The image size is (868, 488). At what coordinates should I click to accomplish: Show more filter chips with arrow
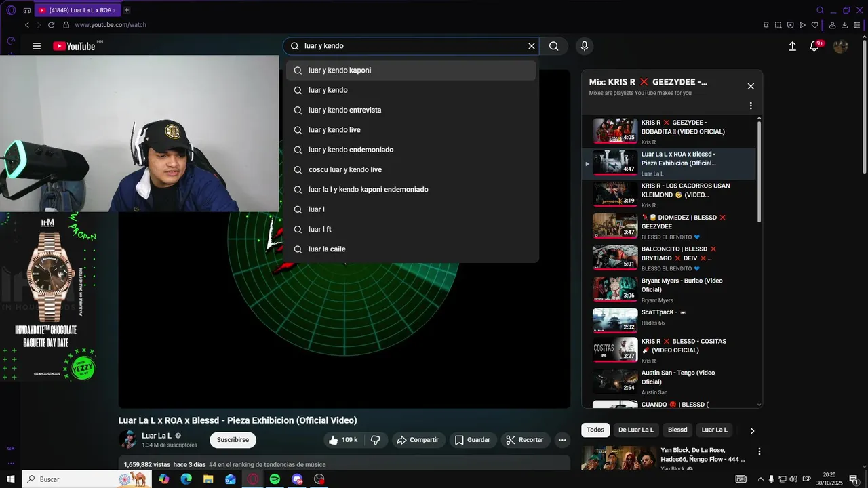[751, 430]
